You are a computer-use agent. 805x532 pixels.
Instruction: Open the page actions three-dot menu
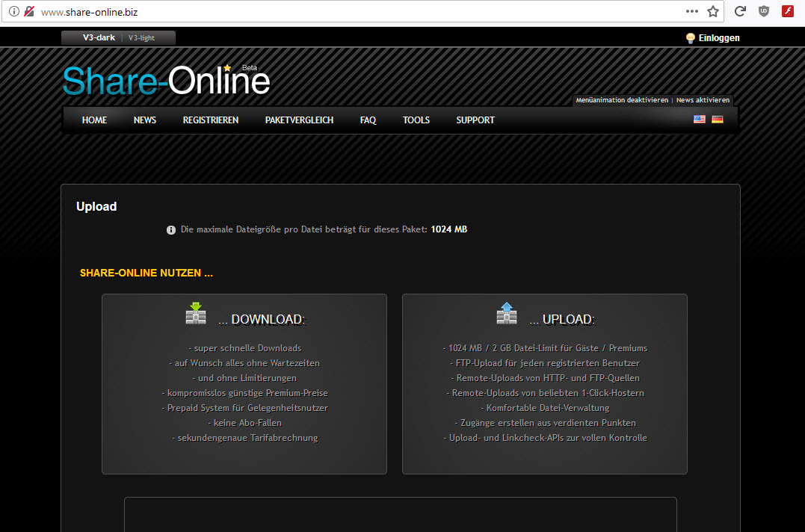[x=692, y=12]
